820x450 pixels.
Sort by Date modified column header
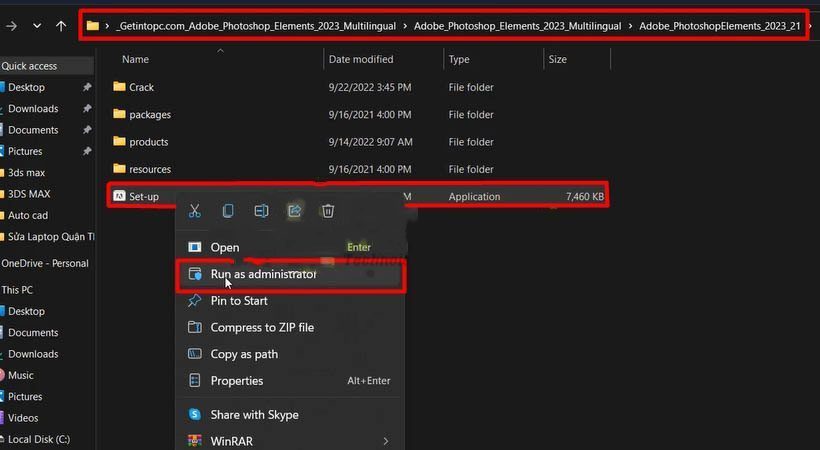361,59
